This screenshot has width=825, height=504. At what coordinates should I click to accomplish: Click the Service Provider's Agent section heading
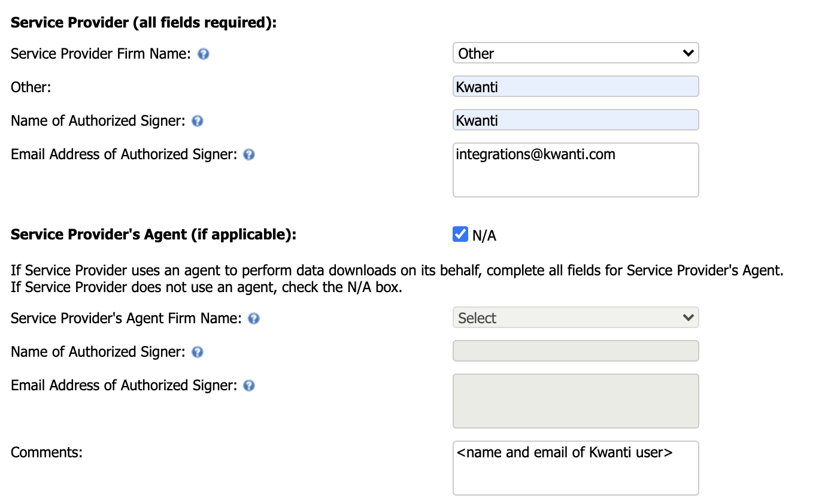(x=154, y=235)
